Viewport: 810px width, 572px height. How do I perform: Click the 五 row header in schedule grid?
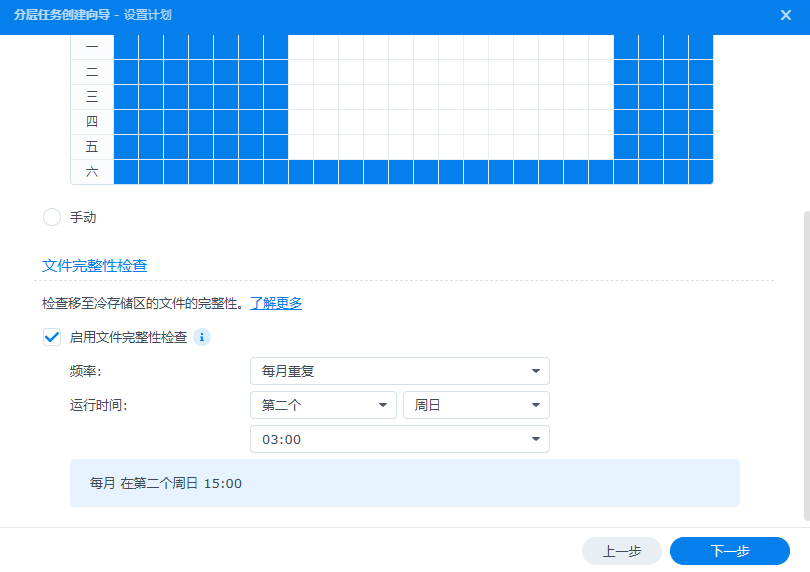click(x=92, y=147)
